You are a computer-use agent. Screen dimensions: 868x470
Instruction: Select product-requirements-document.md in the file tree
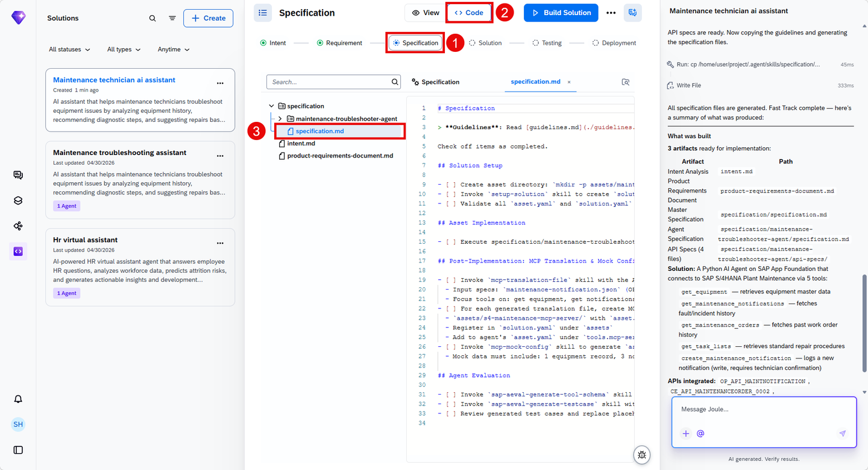(x=336, y=156)
